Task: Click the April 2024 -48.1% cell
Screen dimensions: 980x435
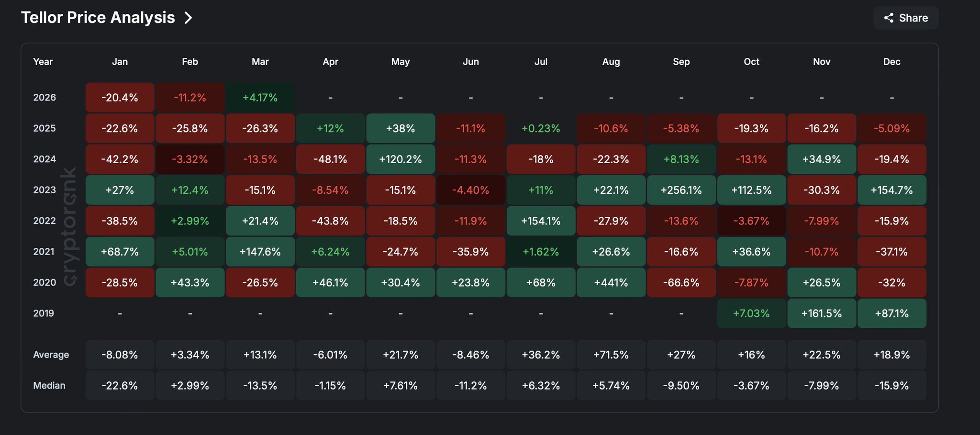Action: pos(330,159)
